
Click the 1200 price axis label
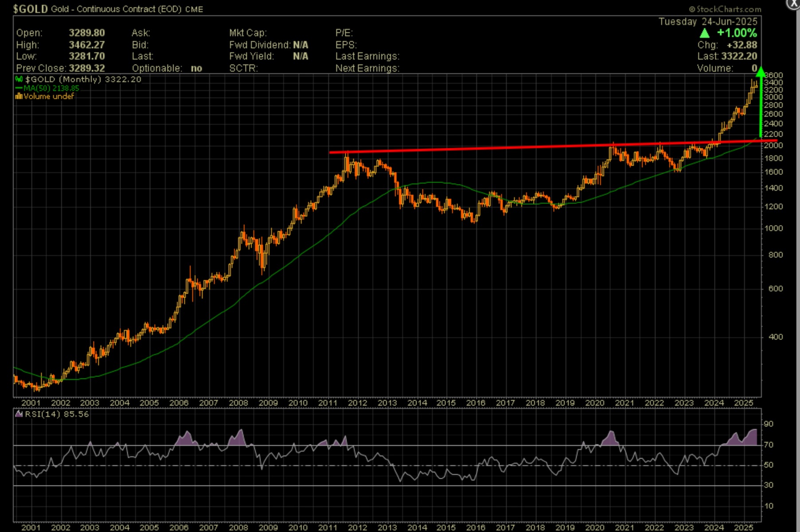tap(774, 207)
